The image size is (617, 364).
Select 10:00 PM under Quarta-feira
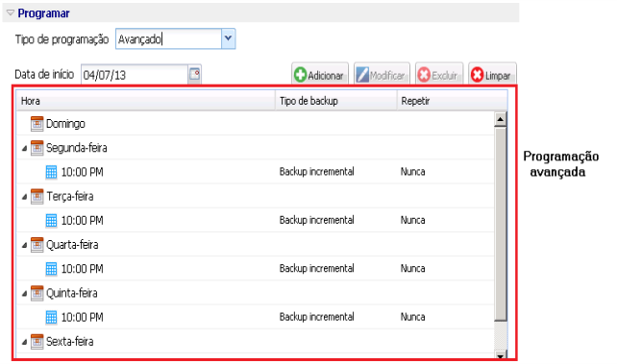pyautogui.click(x=82, y=269)
